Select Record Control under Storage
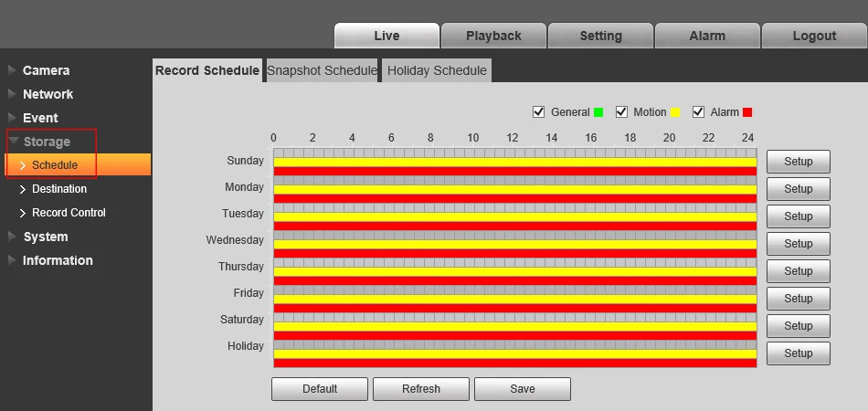Screen dimensions: 868x411 [69, 213]
